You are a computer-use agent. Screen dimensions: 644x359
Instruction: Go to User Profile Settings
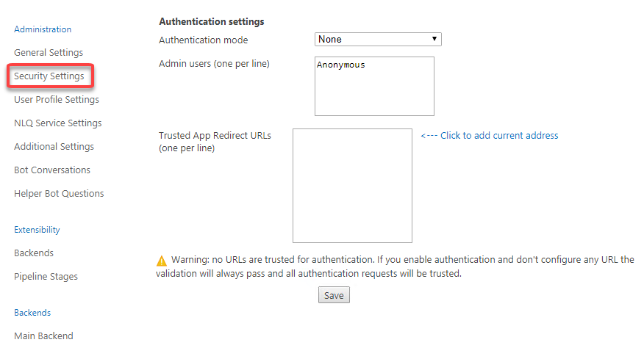[57, 100]
